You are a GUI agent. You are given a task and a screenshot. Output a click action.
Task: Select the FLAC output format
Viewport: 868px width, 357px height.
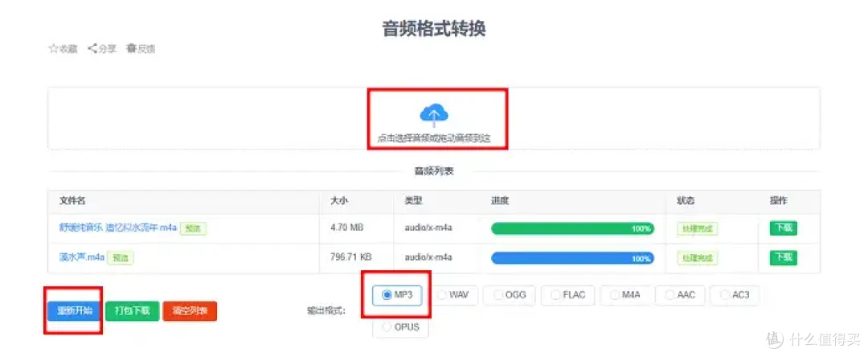coord(567,295)
